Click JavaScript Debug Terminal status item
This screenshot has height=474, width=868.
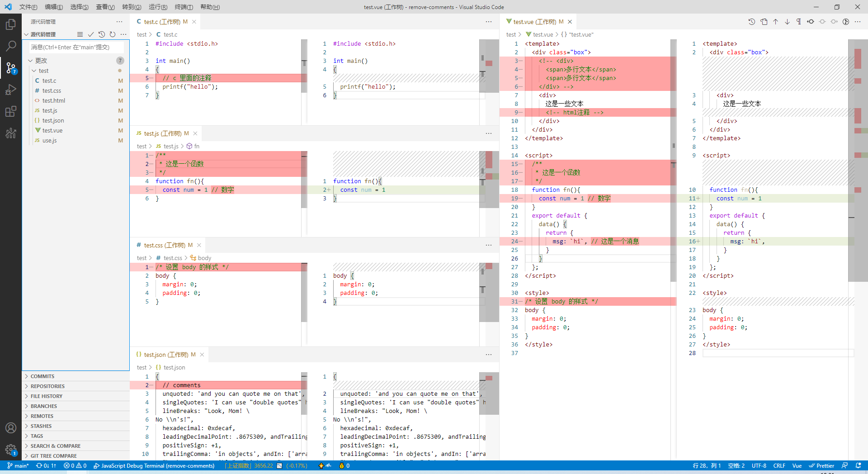click(154, 465)
